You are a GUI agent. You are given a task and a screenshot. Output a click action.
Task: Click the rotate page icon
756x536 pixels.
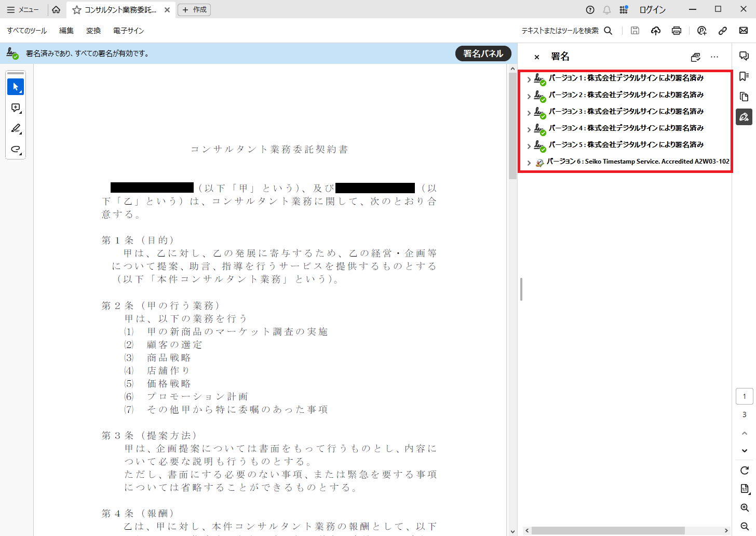tap(744, 470)
